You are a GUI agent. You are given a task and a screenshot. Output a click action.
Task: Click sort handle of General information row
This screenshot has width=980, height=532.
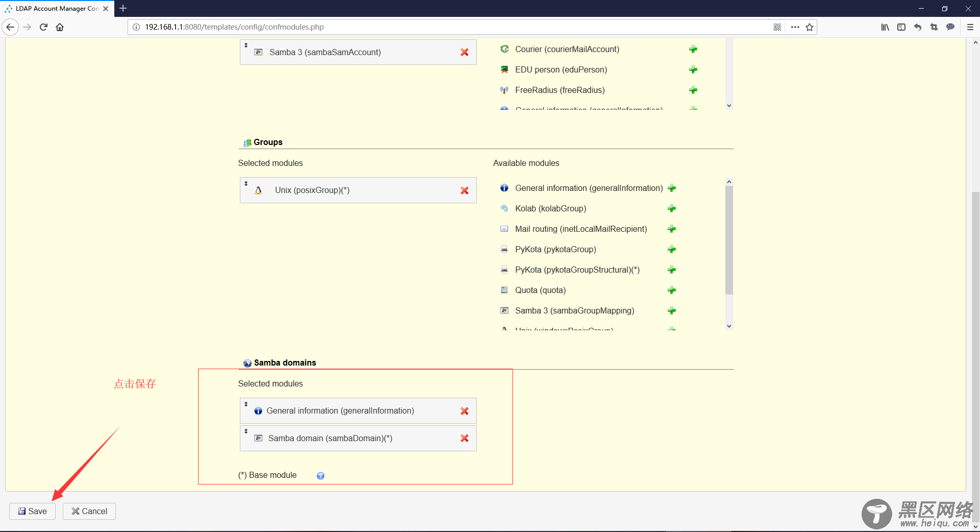[246, 404]
